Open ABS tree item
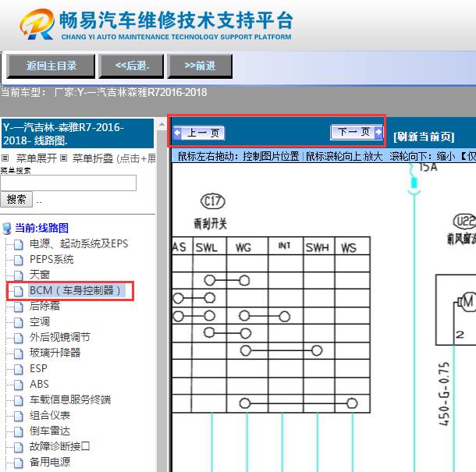The image size is (476, 472). coord(39,384)
